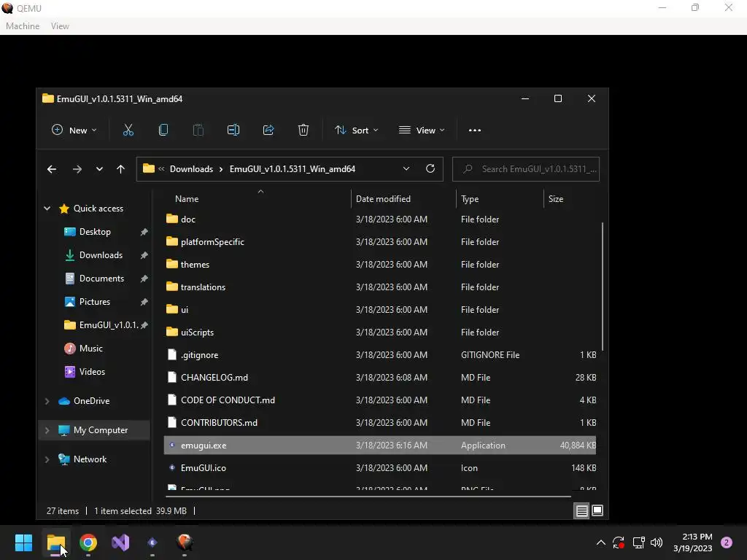Click EmuGUI folder breadcrumb segment
The image size is (747, 560).
click(293, 169)
